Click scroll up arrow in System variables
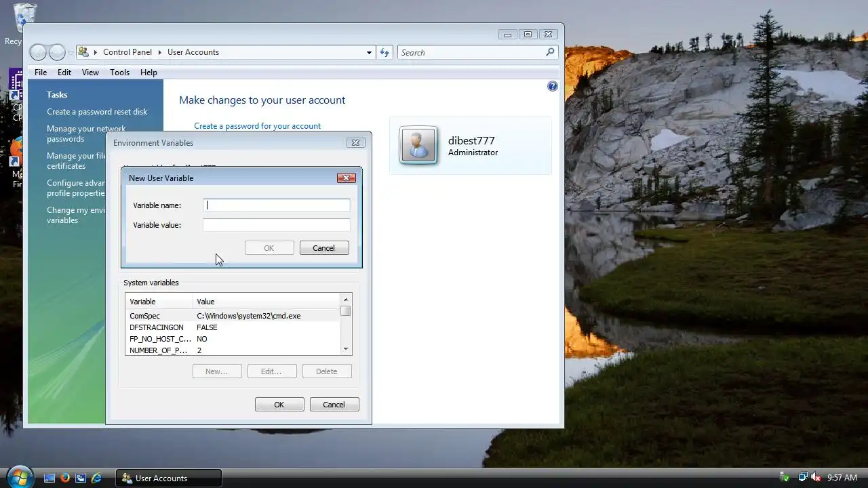This screenshot has width=868, height=488. [346, 300]
